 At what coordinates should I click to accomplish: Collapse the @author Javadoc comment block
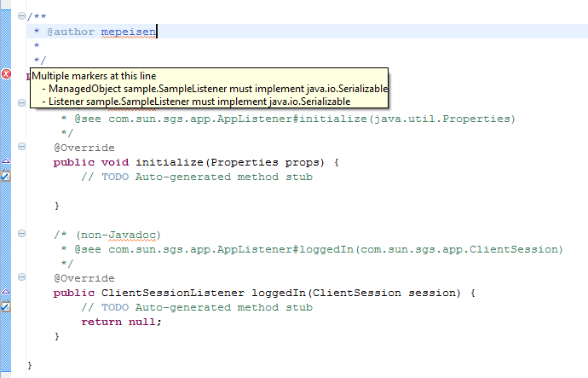pyautogui.click(x=21, y=17)
